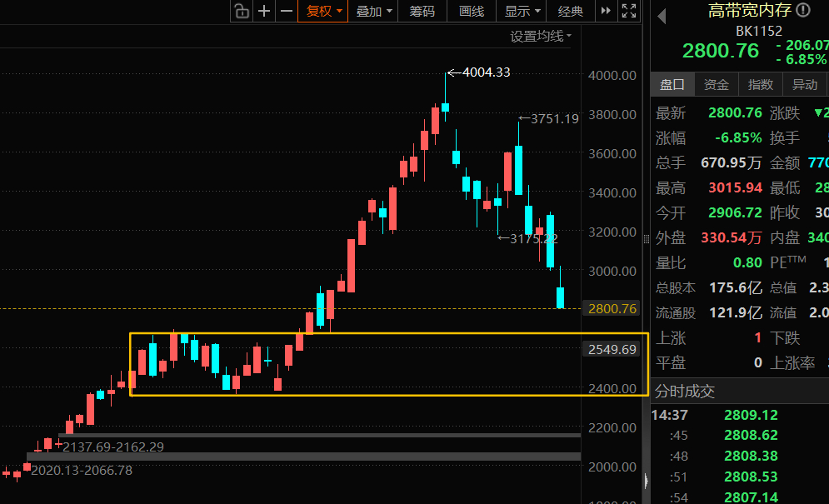Click the 2800.76 current price in header
Image resolution: width=829 pixels, height=504 pixels.
point(720,51)
